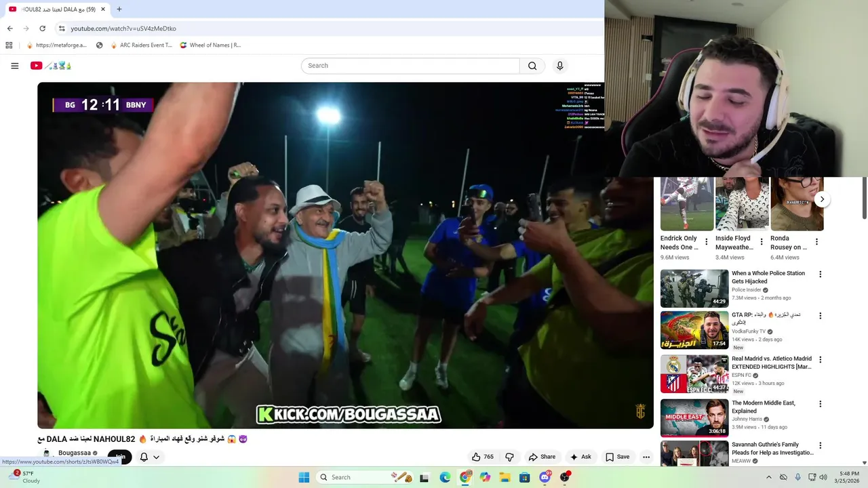Open Wheel of Names bookmark
This screenshot has width=868, height=488.
click(x=210, y=45)
